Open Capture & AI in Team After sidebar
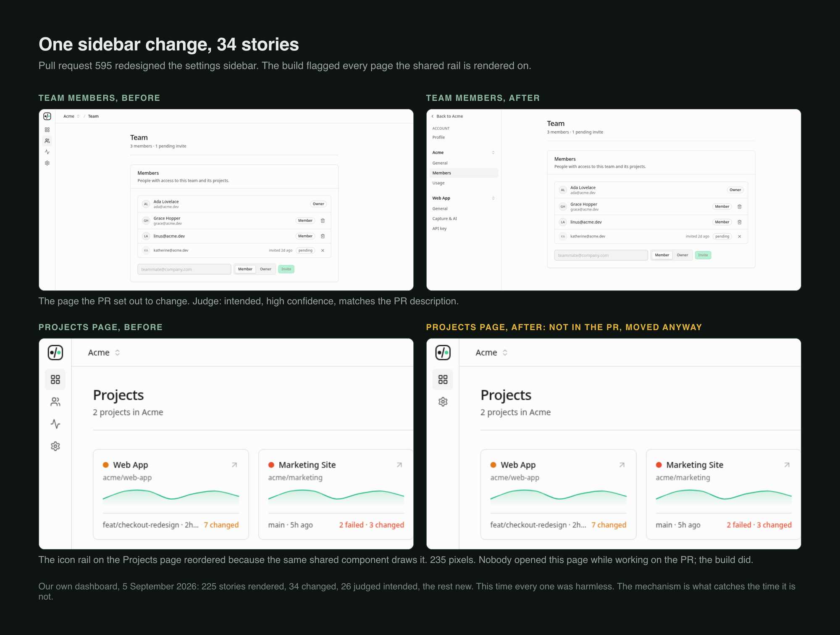 click(x=445, y=219)
